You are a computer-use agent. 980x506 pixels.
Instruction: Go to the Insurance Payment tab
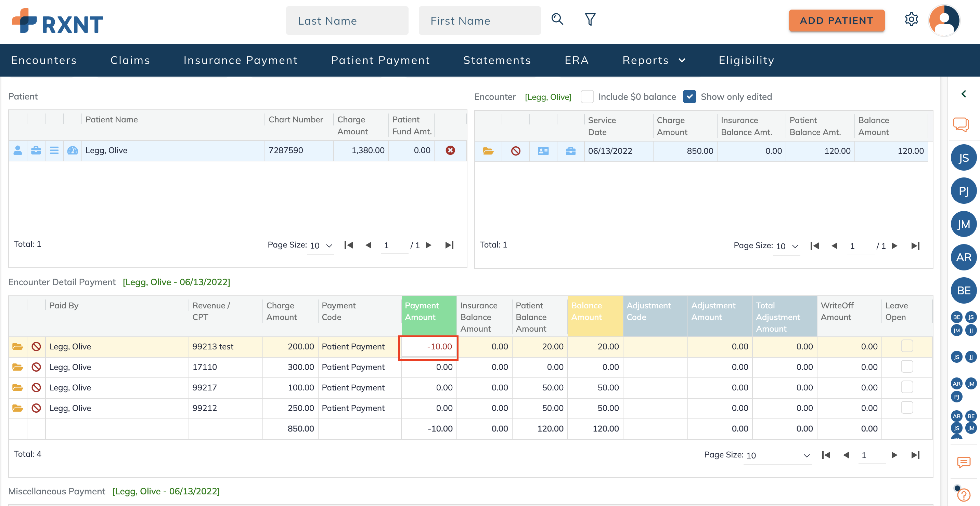[x=241, y=61]
